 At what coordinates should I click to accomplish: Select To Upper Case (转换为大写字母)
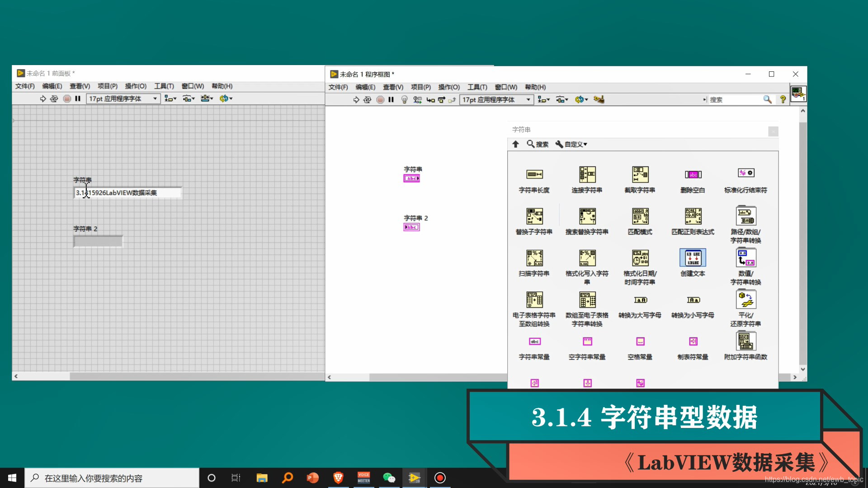click(x=640, y=300)
